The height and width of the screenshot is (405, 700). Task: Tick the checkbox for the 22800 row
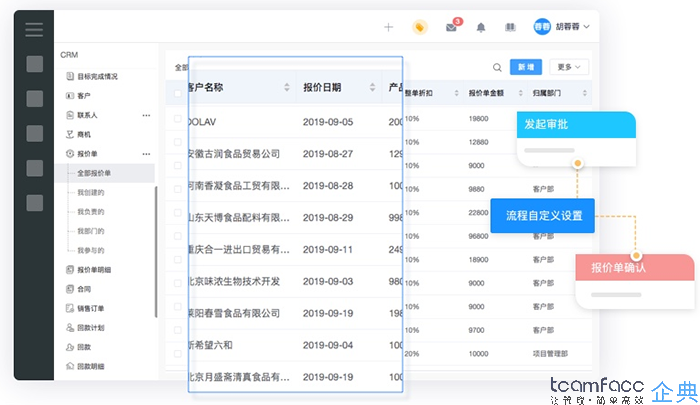click(x=178, y=213)
